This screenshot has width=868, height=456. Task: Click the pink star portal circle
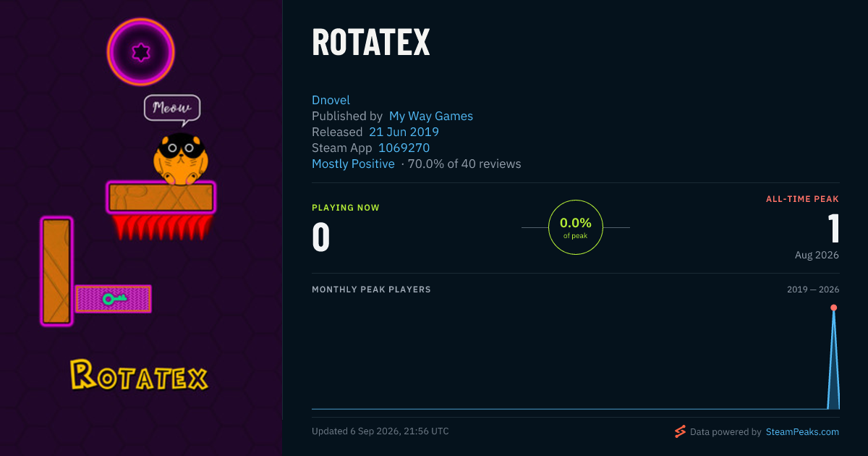click(x=141, y=52)
